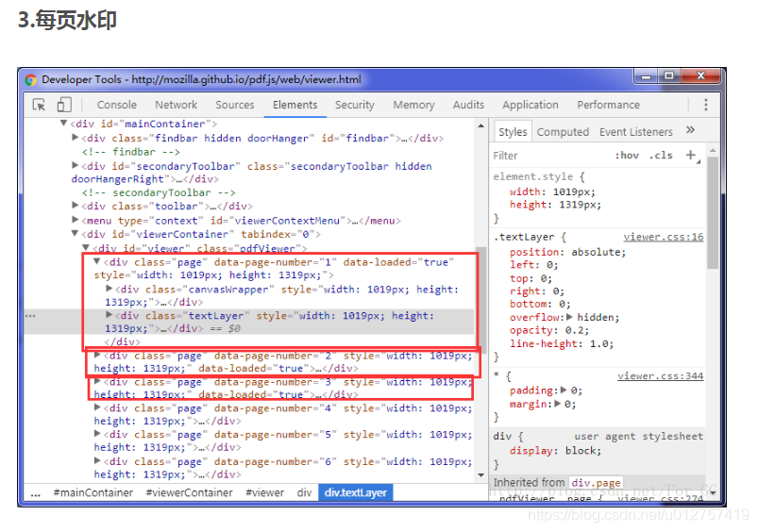
Task: Toggle the :hov element state button
Action: tap(627, 156)
